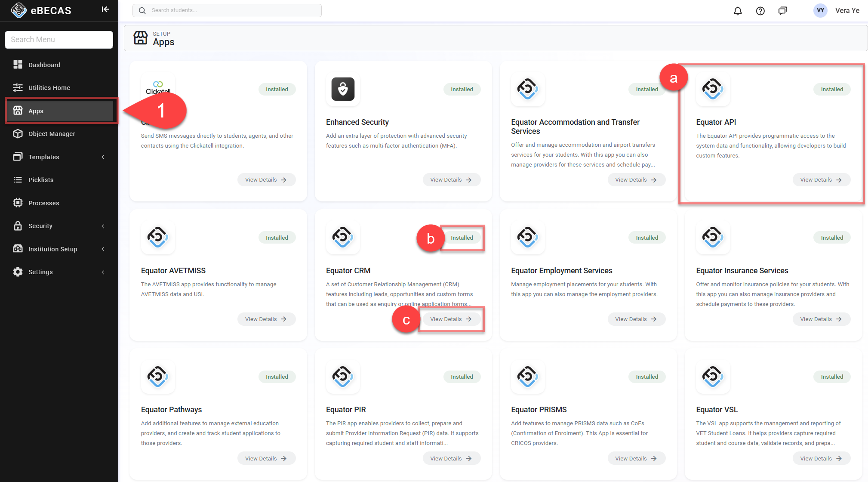Screen dimensions: 868x482
Task: Select Apps in the sidebar
Action: [59, 111]
